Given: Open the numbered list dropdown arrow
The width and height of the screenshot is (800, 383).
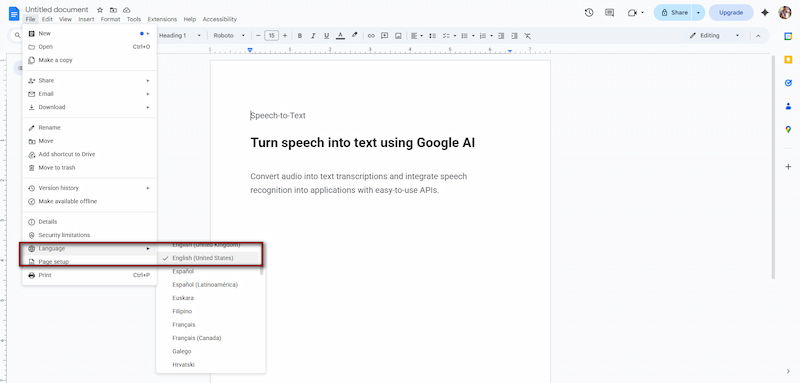Looking at the screenshot, I should (491, 36).
